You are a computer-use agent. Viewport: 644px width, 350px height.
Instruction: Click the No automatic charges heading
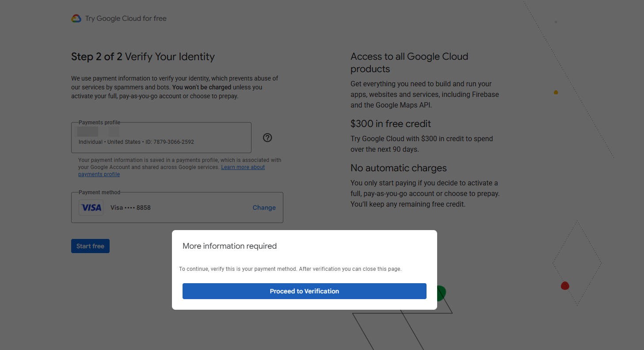[x=398, y=168]
